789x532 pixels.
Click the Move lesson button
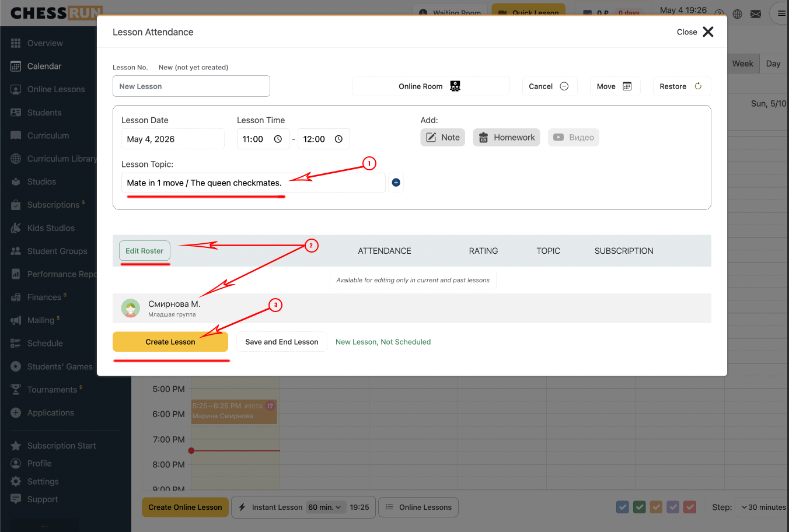615,86
